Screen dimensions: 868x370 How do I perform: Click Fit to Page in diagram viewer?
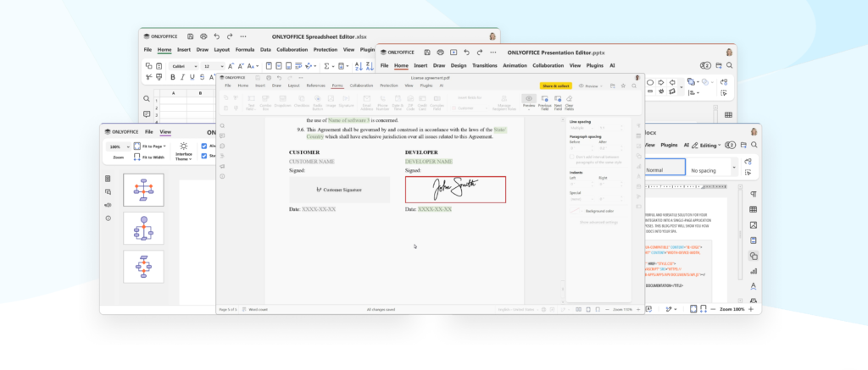click(150, 146)
